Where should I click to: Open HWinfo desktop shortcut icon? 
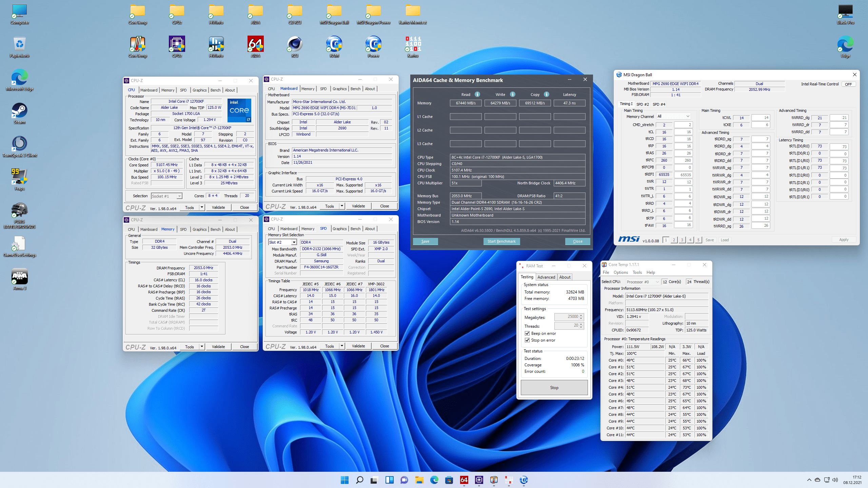(x=216, y=44)
